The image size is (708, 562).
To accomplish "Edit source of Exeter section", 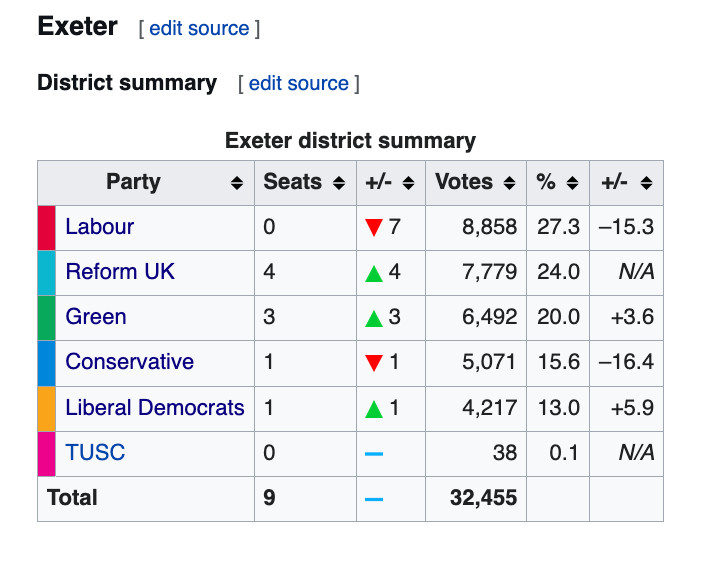I will pyautogui.click(x=199, y=29).
